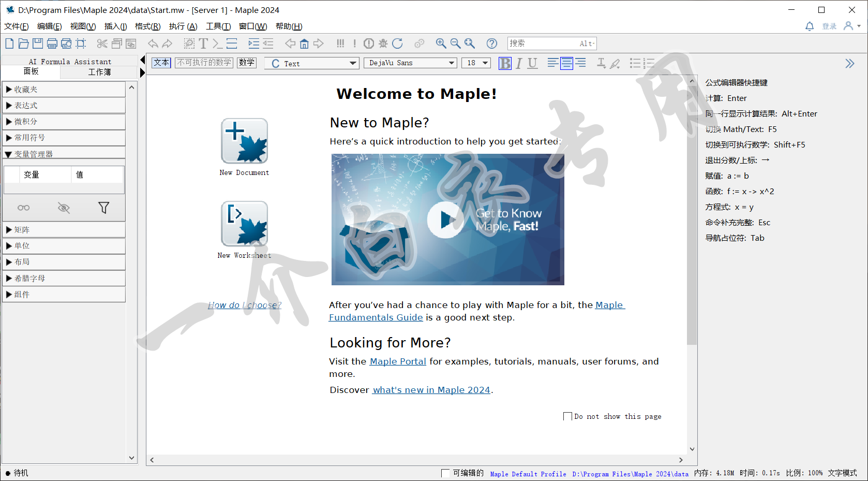Collapse the right shortcuts panel with double chevron
This screenshot has height=481, width=868.
(849, 63)
